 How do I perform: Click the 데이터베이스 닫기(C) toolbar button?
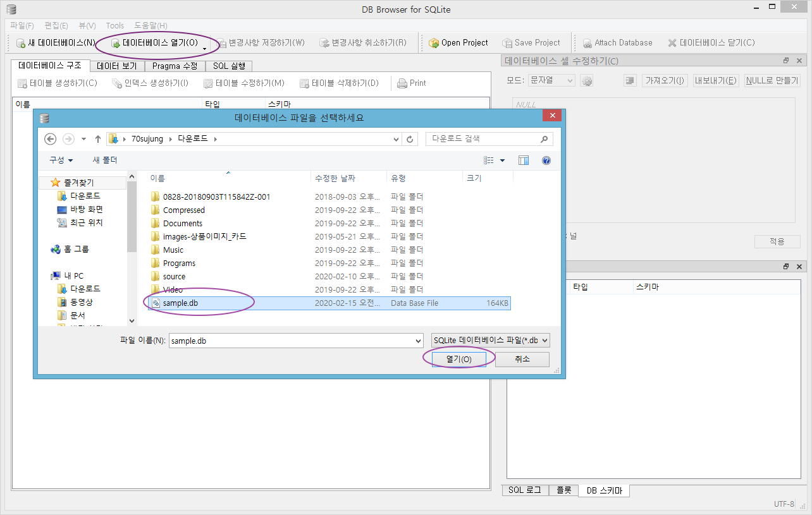[711, 43]
